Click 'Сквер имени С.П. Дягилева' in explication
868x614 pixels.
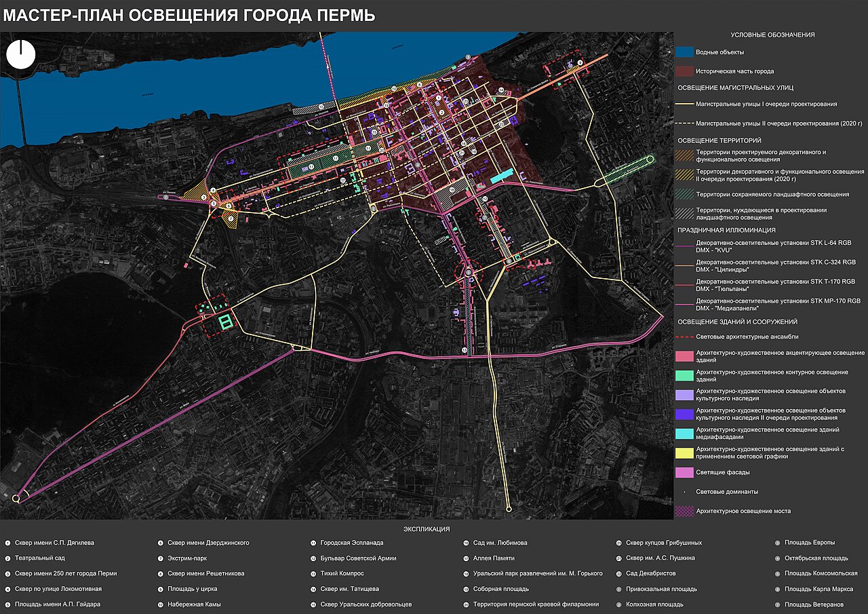tap(54, 543)
